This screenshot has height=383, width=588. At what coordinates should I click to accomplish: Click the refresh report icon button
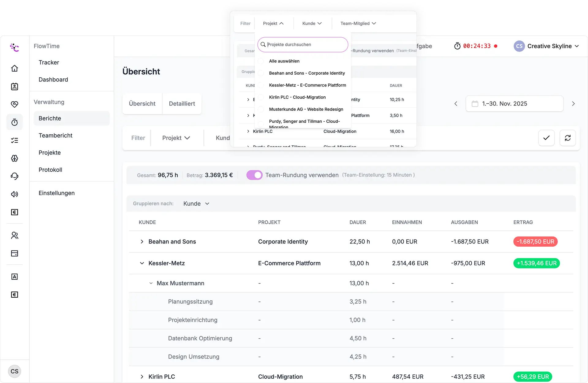(x=567, y=138)
